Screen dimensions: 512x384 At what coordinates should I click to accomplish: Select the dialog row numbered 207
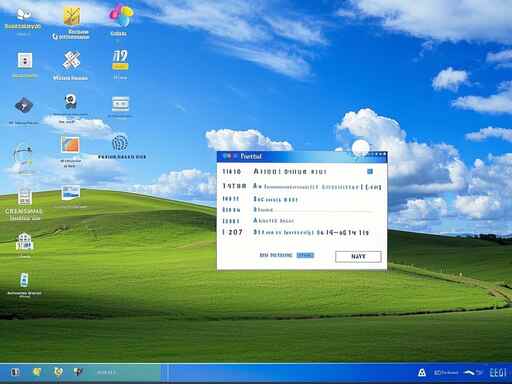[x=297, y=232]
